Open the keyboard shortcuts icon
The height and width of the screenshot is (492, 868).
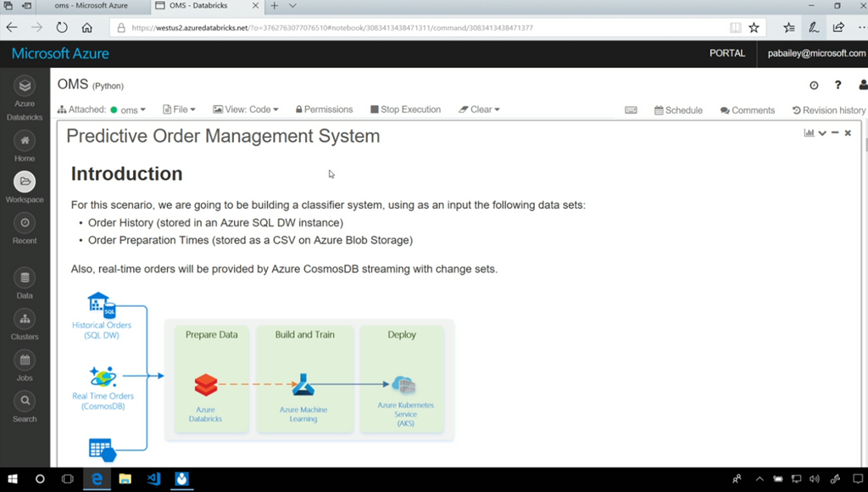click(631, 110)
